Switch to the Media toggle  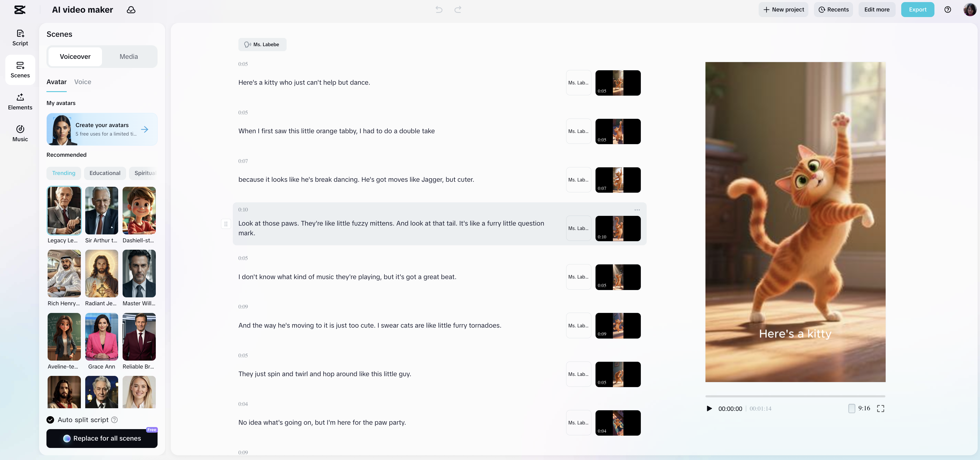point(128,56)
